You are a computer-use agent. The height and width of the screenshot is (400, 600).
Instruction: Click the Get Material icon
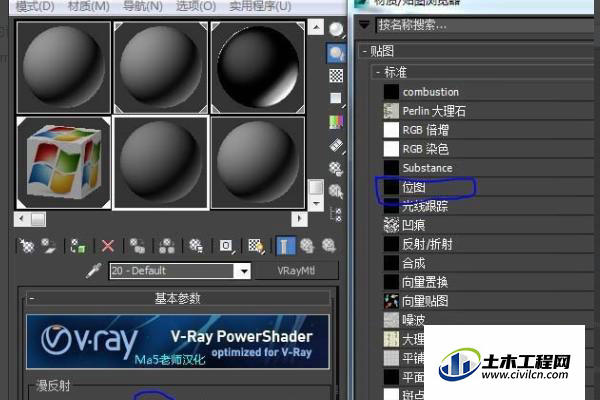point(26,246)
